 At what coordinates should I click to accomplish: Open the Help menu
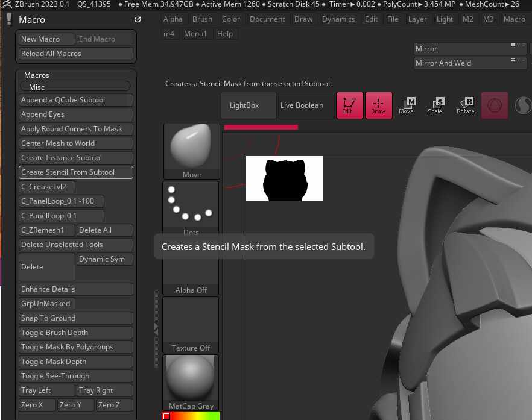(224, 34)
